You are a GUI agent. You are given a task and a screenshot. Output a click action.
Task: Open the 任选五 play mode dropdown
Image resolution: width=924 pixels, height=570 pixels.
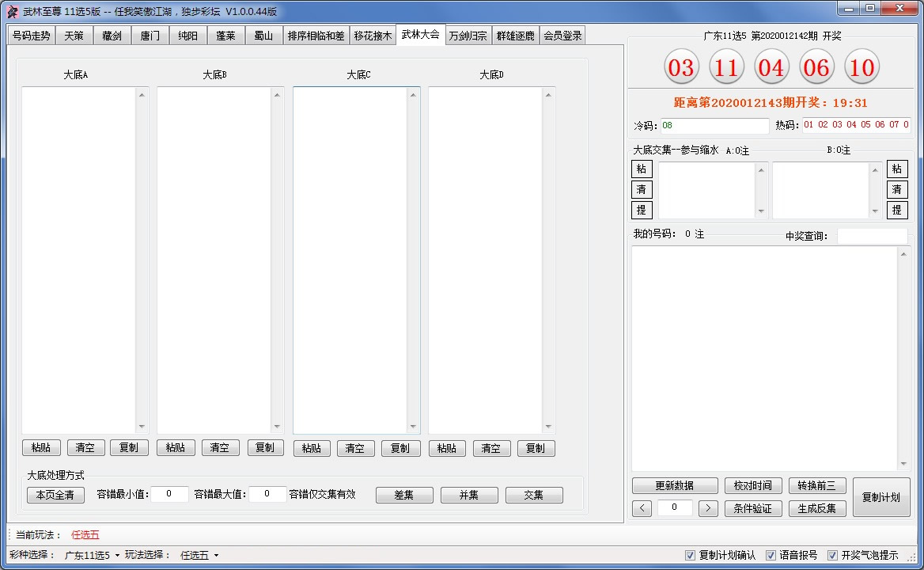pos(198,555)
